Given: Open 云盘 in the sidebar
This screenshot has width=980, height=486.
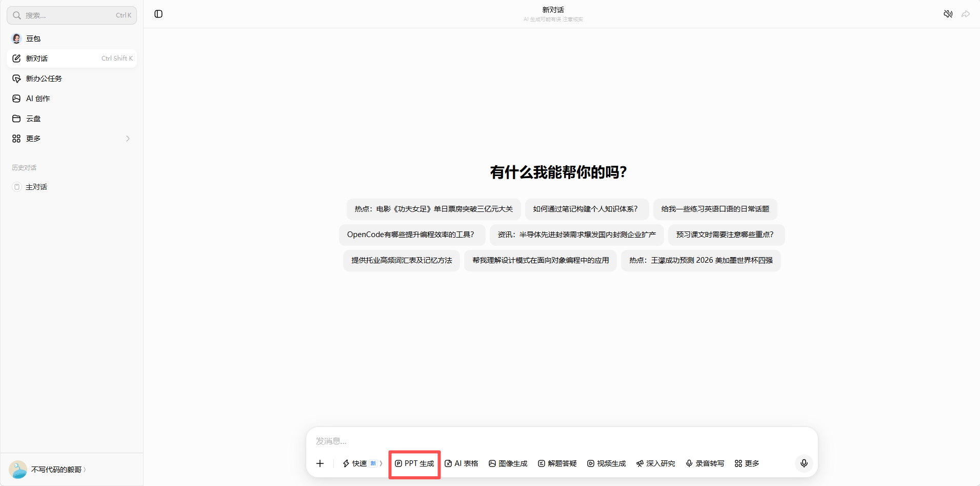Looking at the screenshot, I should [72, 119].
